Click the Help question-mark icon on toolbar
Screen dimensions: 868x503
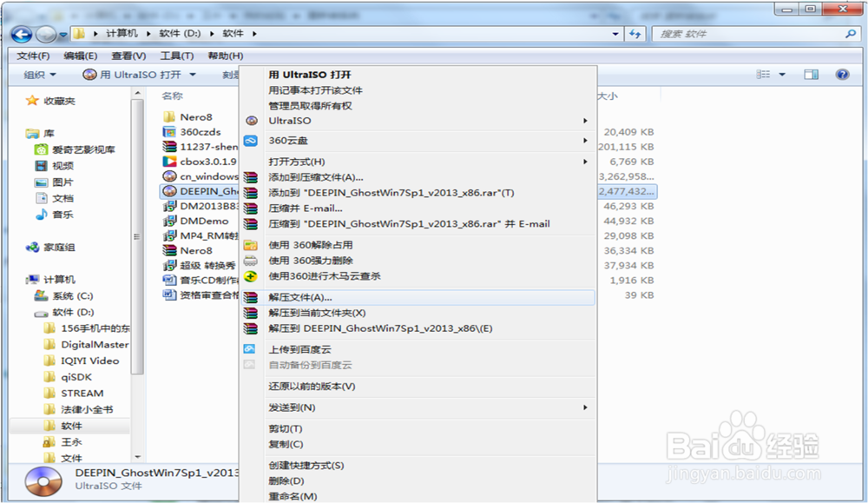point(842,74)
